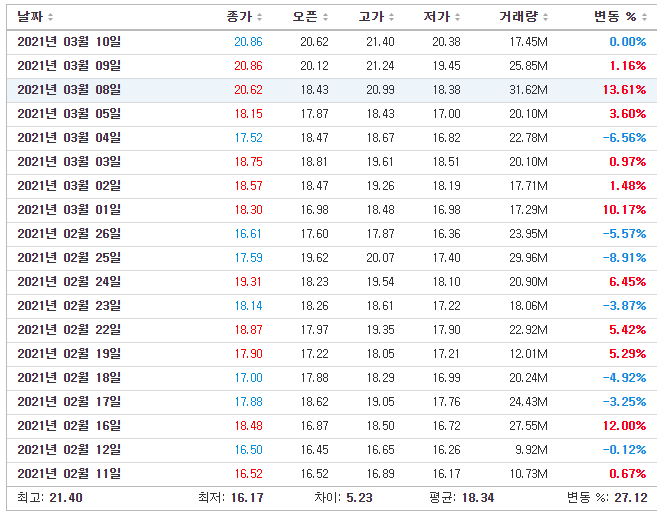Screen dimensions: 657x519
Task: Click closing price 19.31
Action: click(248, 281)
